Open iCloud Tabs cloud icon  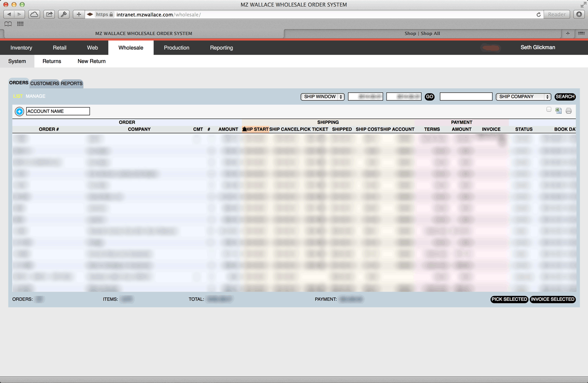pos(34,14)
